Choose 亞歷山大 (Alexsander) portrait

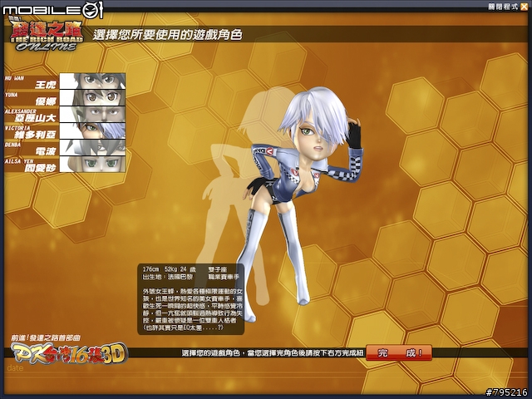[92, 115]
